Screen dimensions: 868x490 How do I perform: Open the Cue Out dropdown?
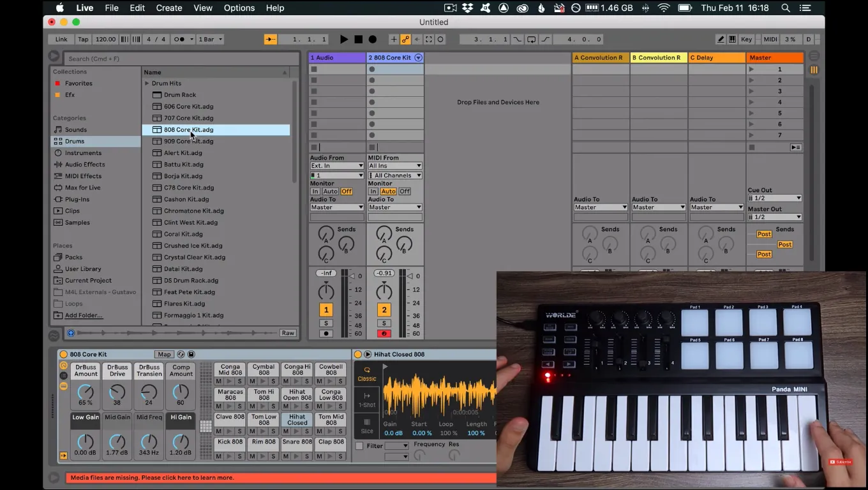click(x=775, y=198)
